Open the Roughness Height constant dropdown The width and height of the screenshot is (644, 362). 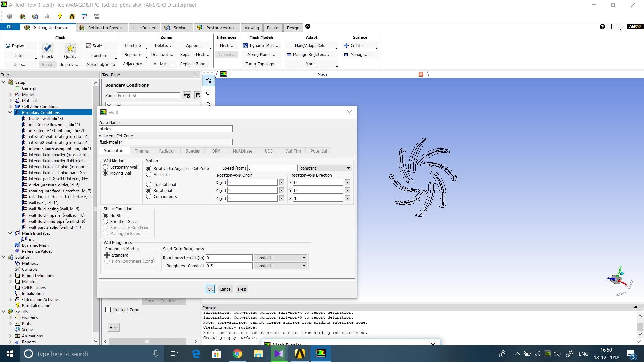[280, 258]
